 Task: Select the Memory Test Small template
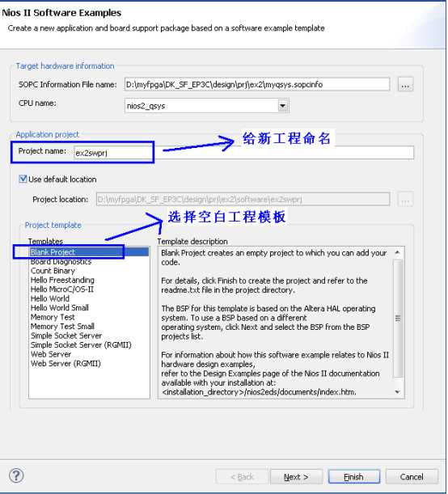tap(62, 327)
